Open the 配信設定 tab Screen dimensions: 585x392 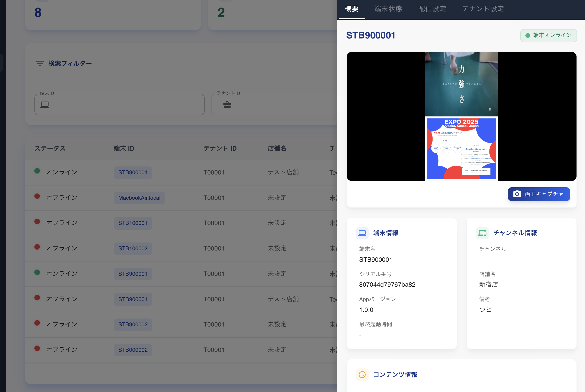point(432,9)
